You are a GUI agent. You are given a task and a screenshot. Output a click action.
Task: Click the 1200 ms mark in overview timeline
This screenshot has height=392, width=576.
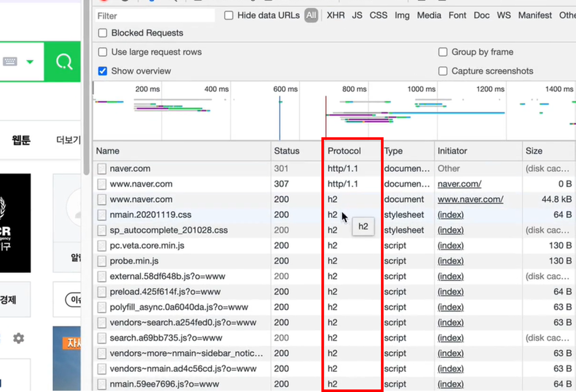click(x=490, y=89)
